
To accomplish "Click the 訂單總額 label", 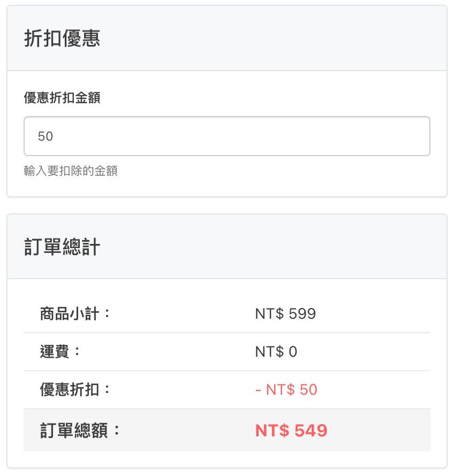I will (x=81, y=431).
